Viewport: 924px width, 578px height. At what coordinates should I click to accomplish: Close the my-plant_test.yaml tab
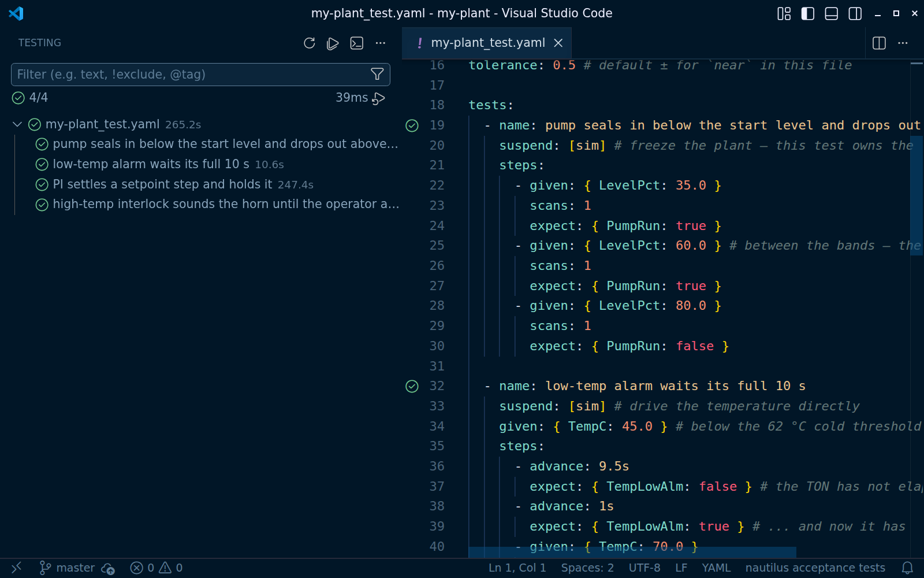click(558, 43)
